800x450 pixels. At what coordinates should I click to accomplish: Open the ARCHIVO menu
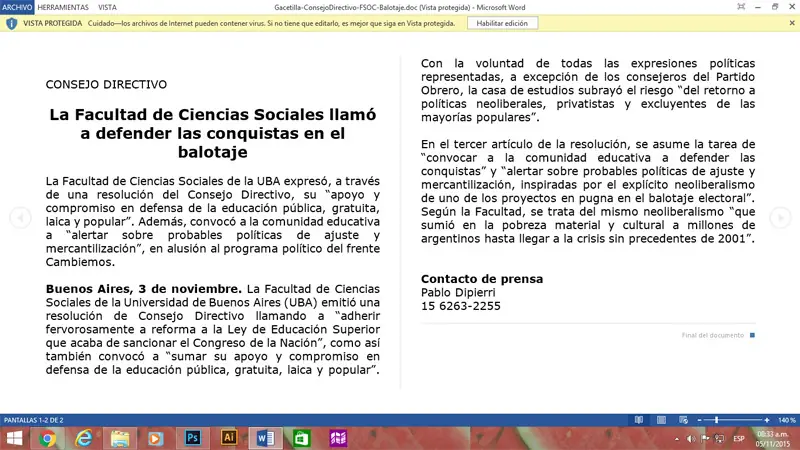(x=17, y=7)
